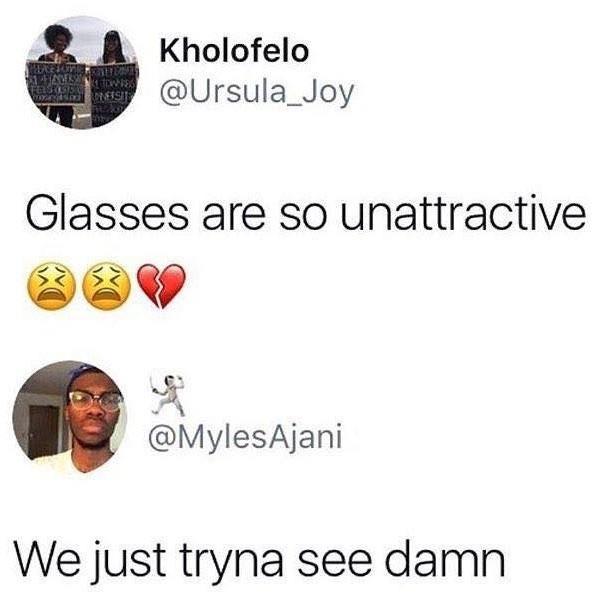Click the fencer emoji display name
592x598 pixels.
[167, 395]
